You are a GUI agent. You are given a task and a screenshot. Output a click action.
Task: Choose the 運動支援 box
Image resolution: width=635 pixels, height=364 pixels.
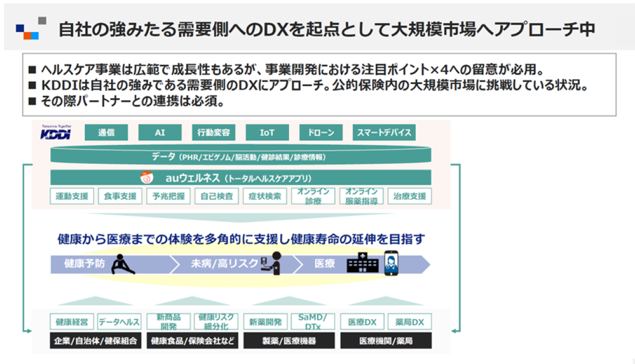point(72,196)
